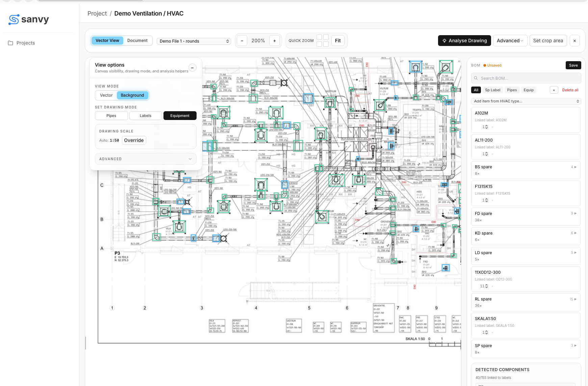Set view mode to Background

(132, 95)
